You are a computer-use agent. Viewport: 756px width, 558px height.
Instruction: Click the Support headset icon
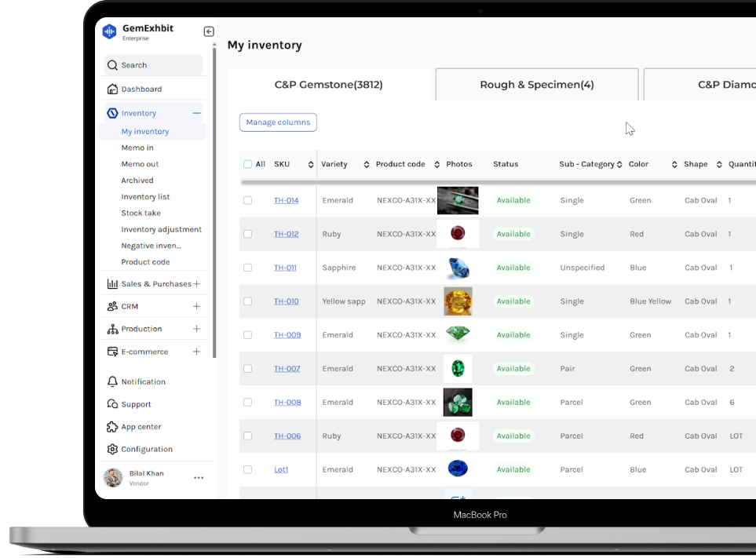(x=112, y=404)
